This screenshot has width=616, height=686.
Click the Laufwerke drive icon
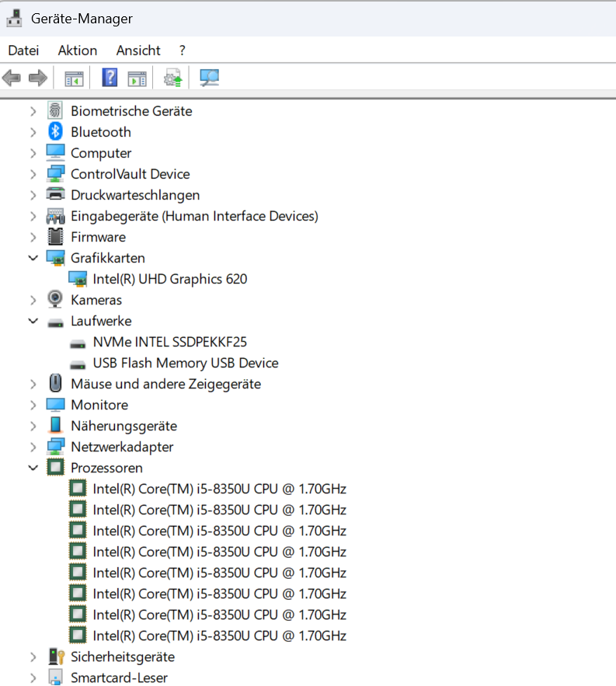(56, 323)
